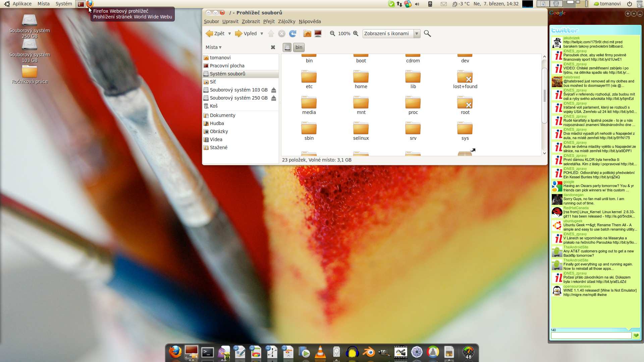Open VLC media player from the dock
644x362 pixels.
[320, 352]
